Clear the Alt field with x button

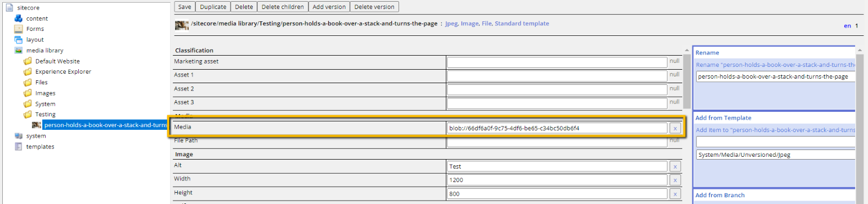pos(675,166)
